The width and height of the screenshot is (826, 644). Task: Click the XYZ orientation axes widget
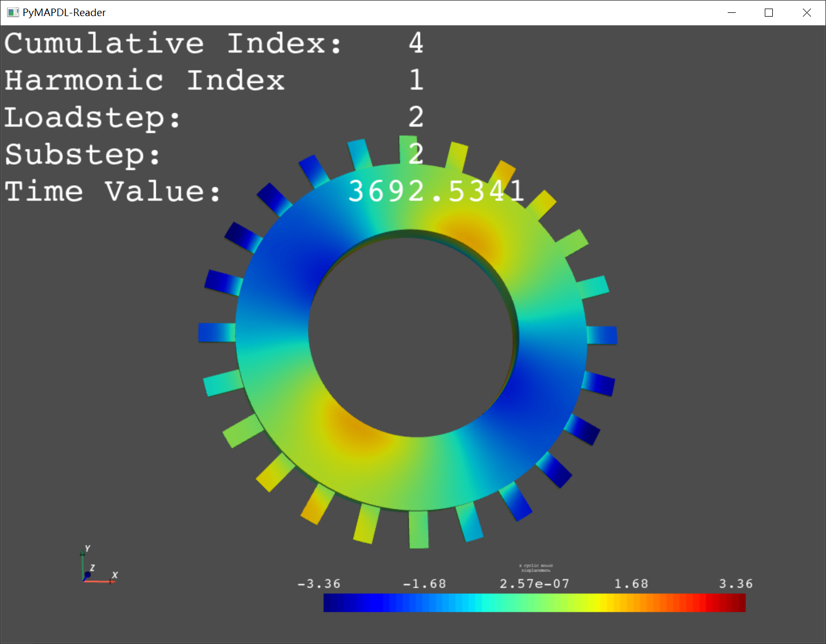[99, 565]
